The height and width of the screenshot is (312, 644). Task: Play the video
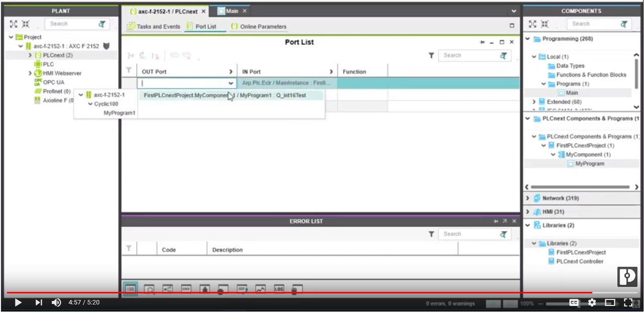click(x=18, y=302)
